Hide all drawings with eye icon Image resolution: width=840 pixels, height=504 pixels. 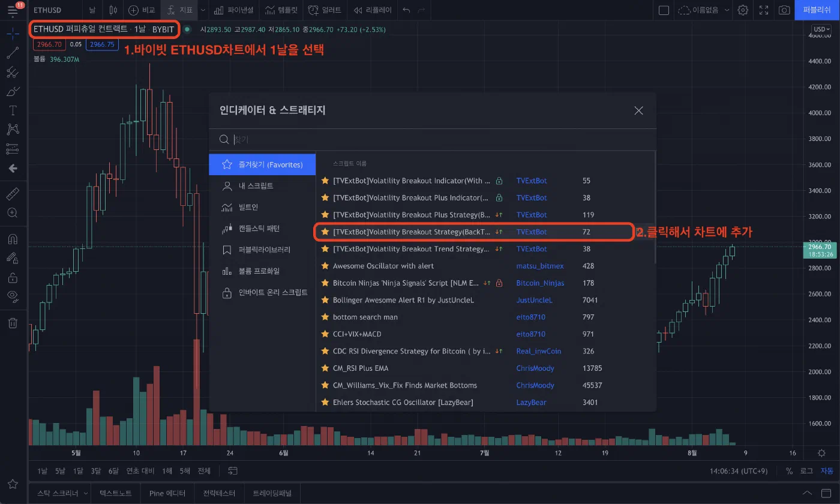point(12,295)
